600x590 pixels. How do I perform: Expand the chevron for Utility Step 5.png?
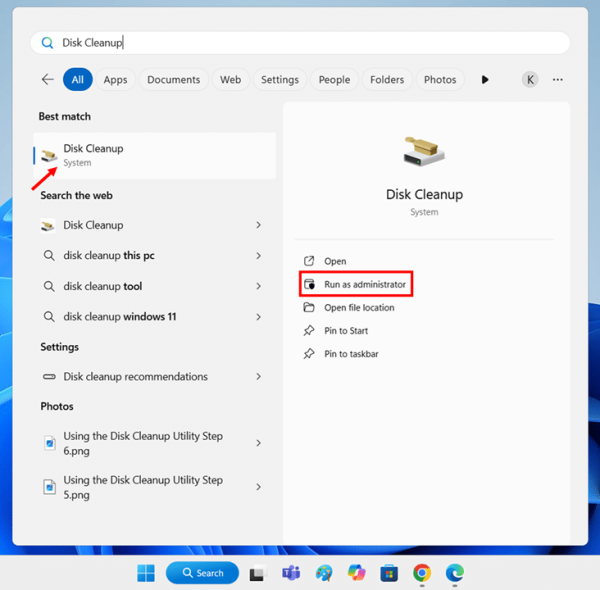pos(259,487)
